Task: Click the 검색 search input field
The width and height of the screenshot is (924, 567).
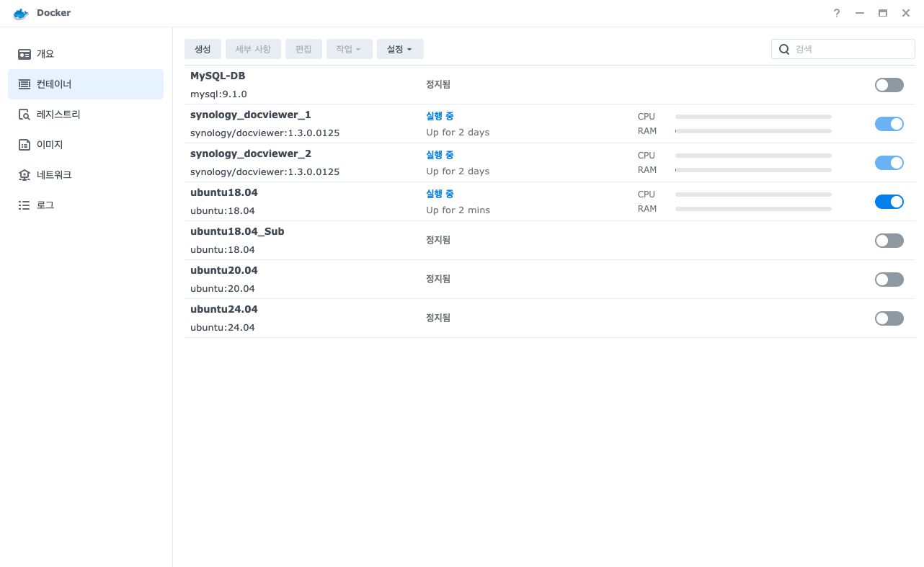Action: (843, 49)
